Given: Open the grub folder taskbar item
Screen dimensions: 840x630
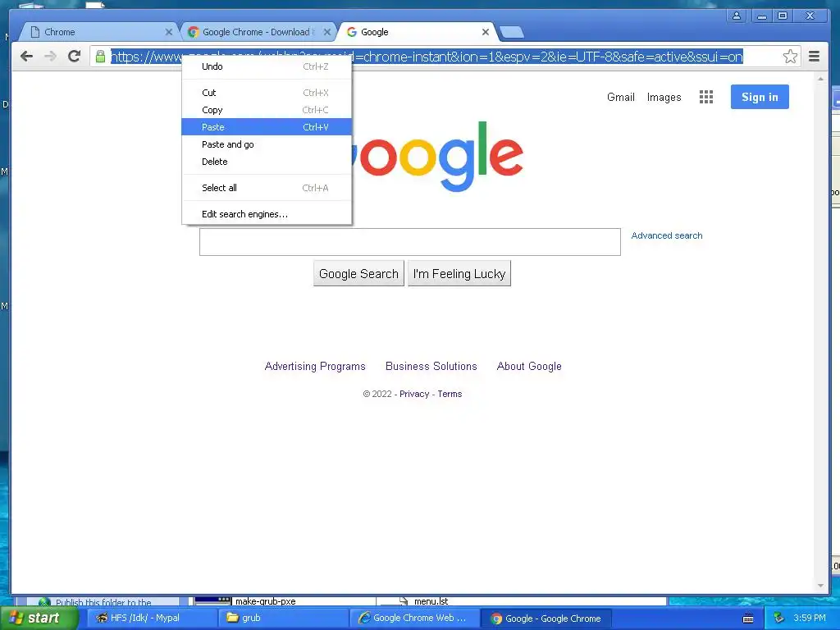Looking at the screenshot, I should click(283, 618).
